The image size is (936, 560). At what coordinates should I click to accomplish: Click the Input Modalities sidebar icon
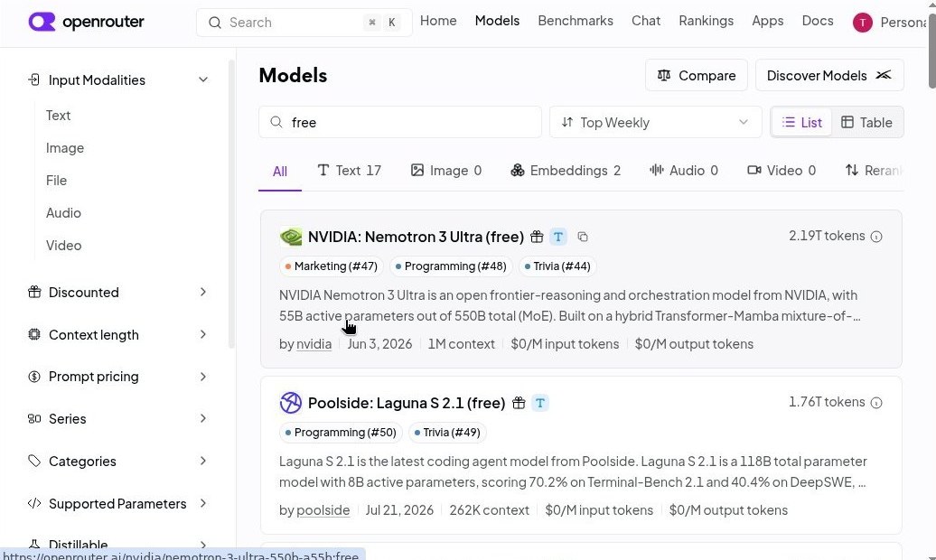coord(34,79)
